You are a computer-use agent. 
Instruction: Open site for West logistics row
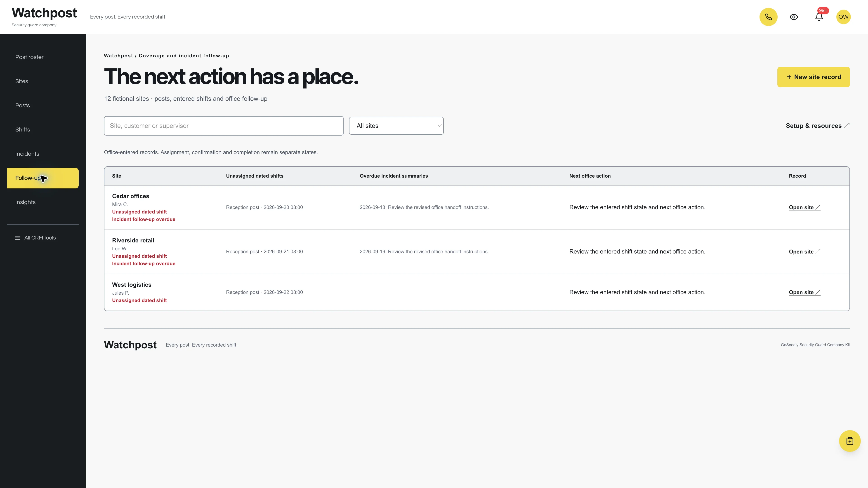[x=804, y=292]
